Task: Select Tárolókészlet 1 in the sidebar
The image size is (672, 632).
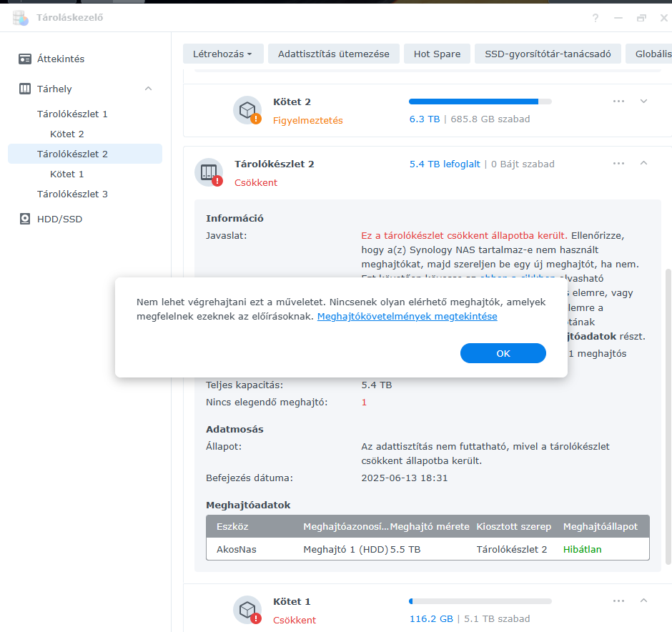Action: tap(72, 114)
